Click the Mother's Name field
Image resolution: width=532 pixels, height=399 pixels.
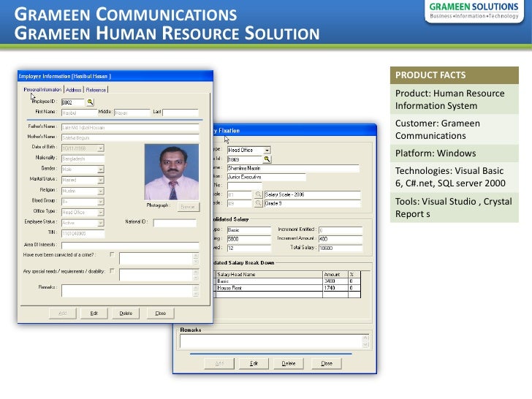130,137
